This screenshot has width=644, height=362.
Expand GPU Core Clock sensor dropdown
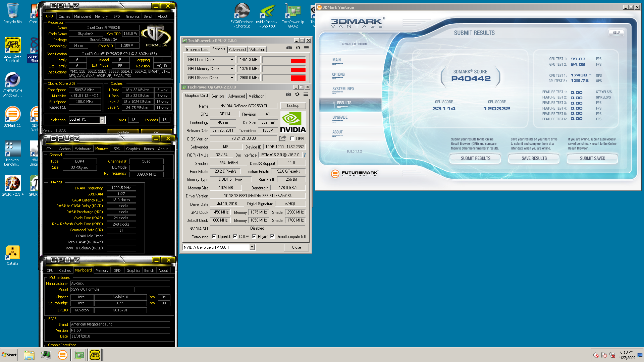pyautogui.click(x=232, y=60)
